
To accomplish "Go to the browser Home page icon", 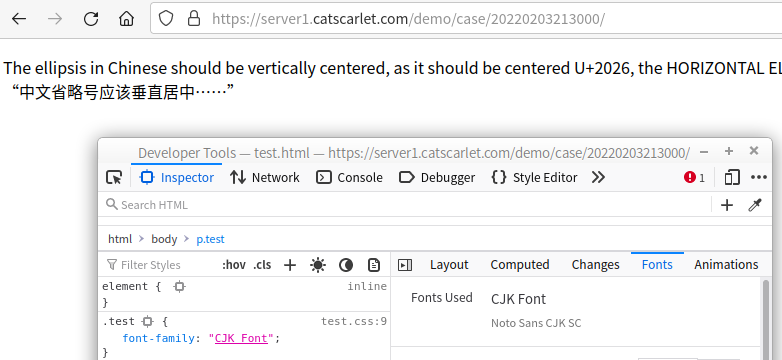I will coord(127,19).
